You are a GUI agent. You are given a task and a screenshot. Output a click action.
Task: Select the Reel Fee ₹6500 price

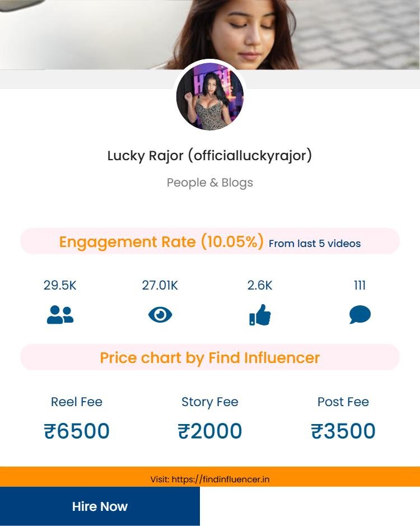77,431
